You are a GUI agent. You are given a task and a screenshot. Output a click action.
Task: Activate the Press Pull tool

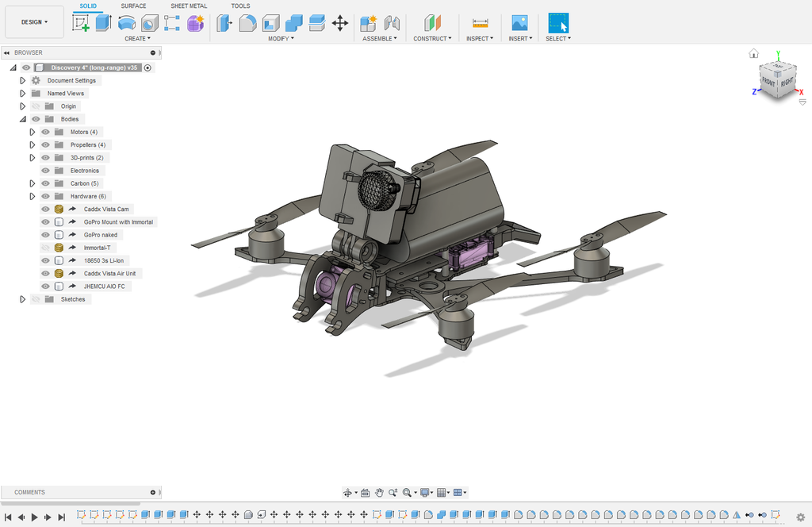(x=224, y=23)
